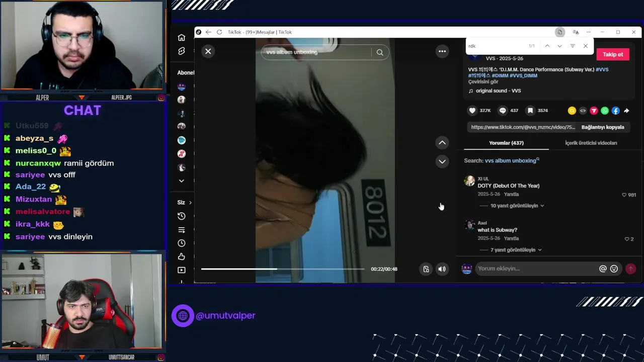644x362 pixels.
Task: Click 'Çevirisini gör' translation link
Action: coord(483,81)
